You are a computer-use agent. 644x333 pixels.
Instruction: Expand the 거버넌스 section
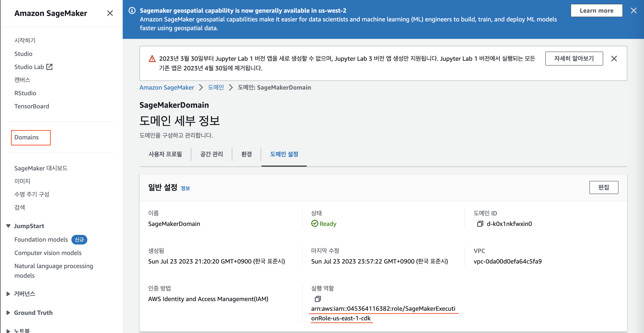(x=8, y=294)
